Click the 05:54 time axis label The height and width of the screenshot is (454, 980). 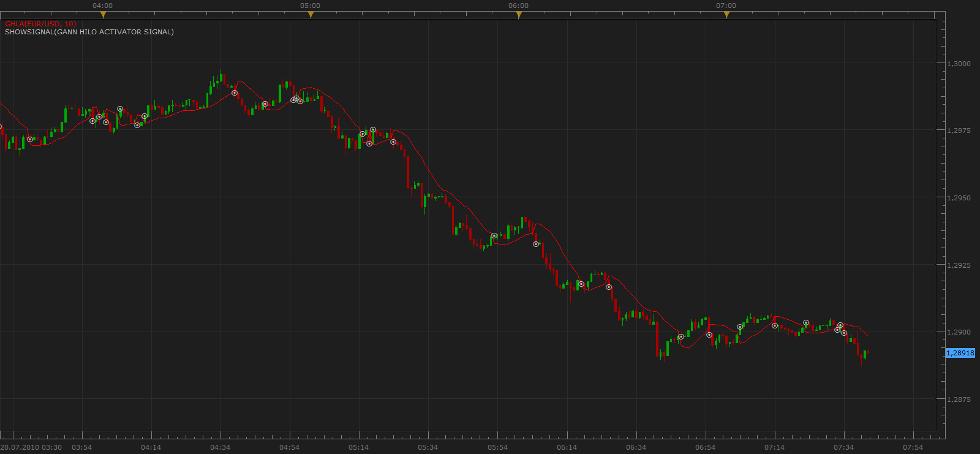497,447
